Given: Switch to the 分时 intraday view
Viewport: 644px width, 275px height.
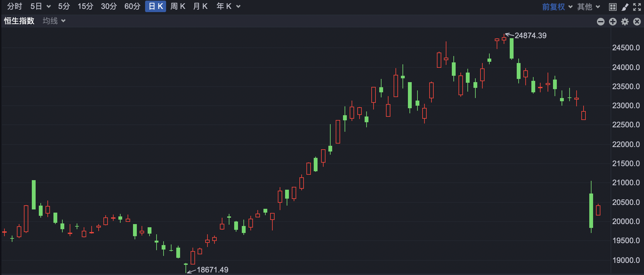Looking at the screenshot, I should pyautogui.click(x=14, y=6).
